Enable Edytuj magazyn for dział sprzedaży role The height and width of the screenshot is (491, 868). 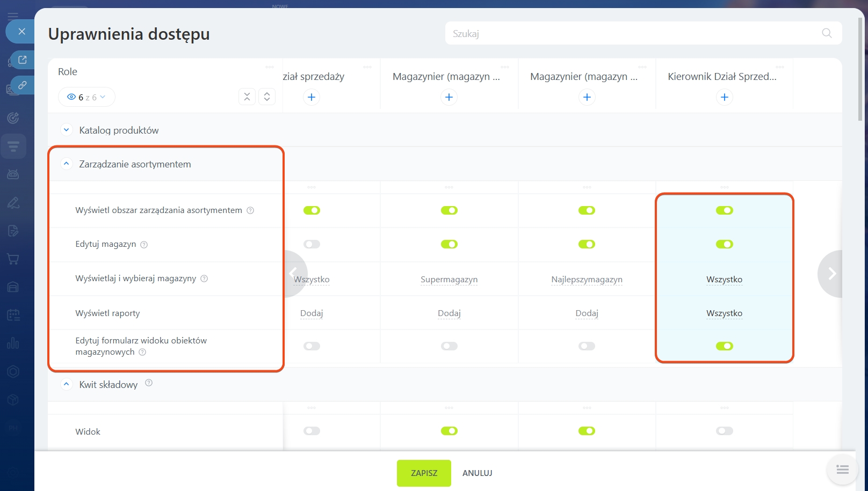click(x=312, y=244)
